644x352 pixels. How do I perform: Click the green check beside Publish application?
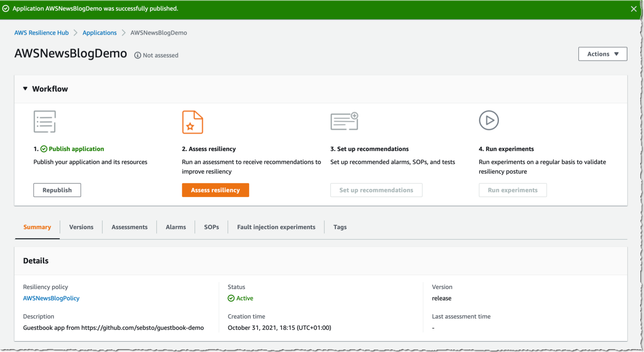pos(44,149)
